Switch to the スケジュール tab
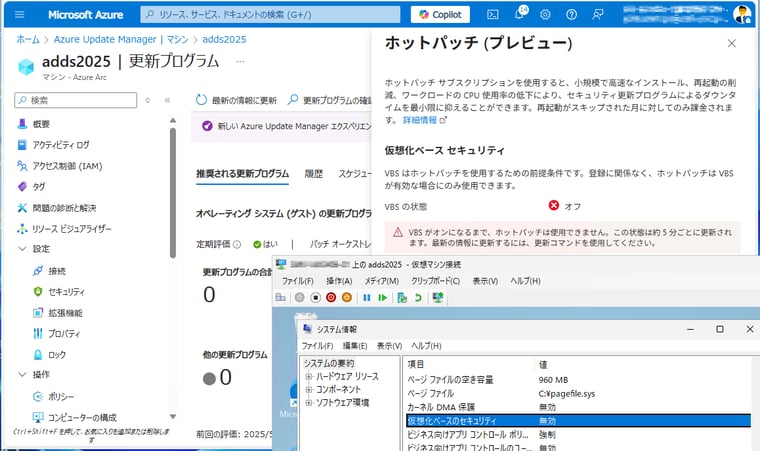Image resolution: width=760 pixels, height=451 pixels. click(x=355, y=174)
